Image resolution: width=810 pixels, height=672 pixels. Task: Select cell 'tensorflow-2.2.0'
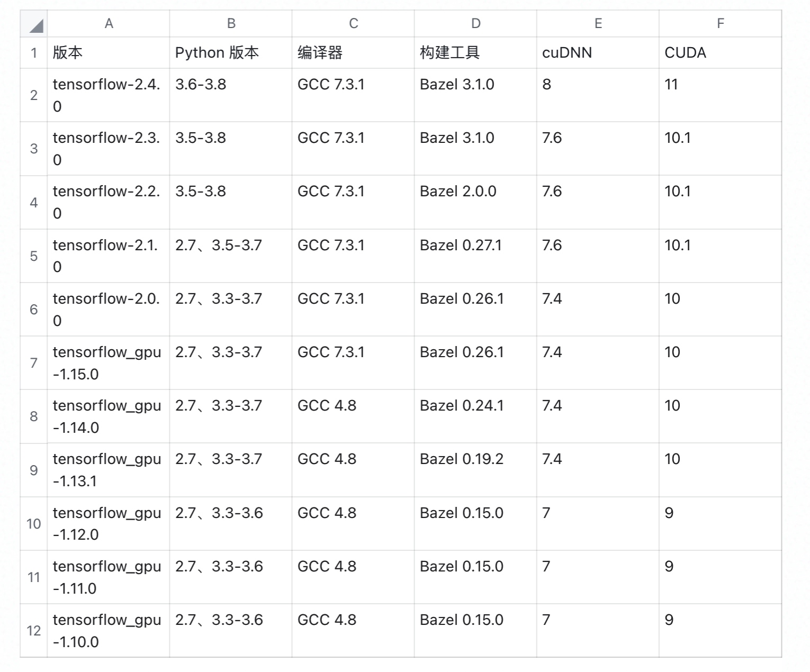109,203
